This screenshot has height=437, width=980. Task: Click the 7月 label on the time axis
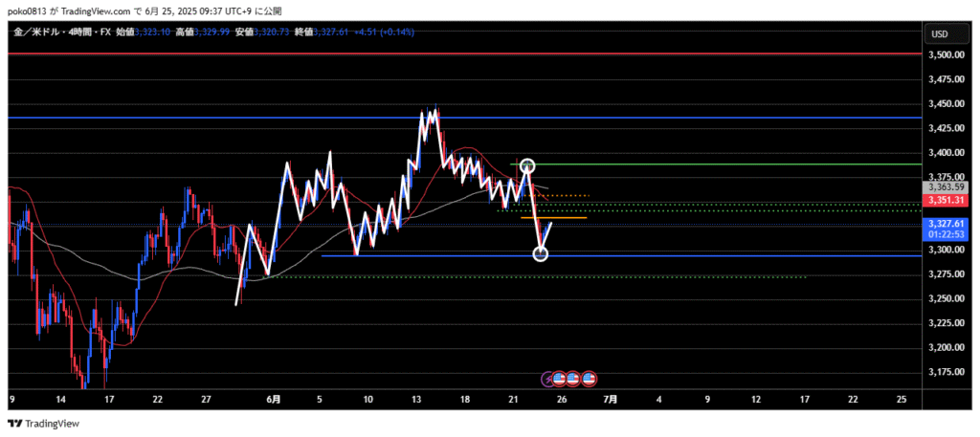click(611, 400)
